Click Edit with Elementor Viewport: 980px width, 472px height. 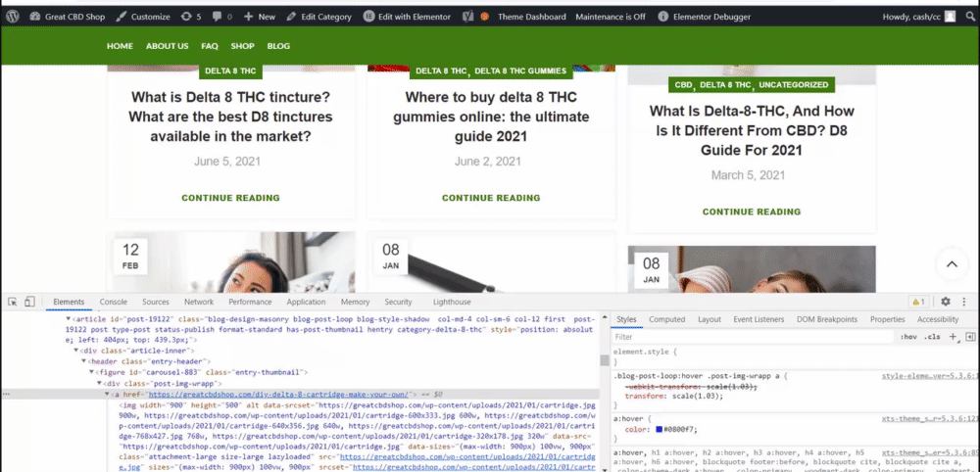(407, 17)
